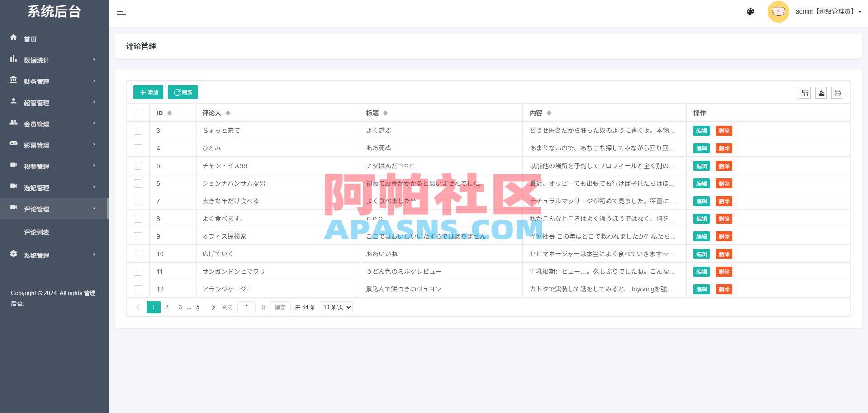This screenshot has height=413, width=868.
Task: Go to page 2 in pagination
Action: point(167,307)
